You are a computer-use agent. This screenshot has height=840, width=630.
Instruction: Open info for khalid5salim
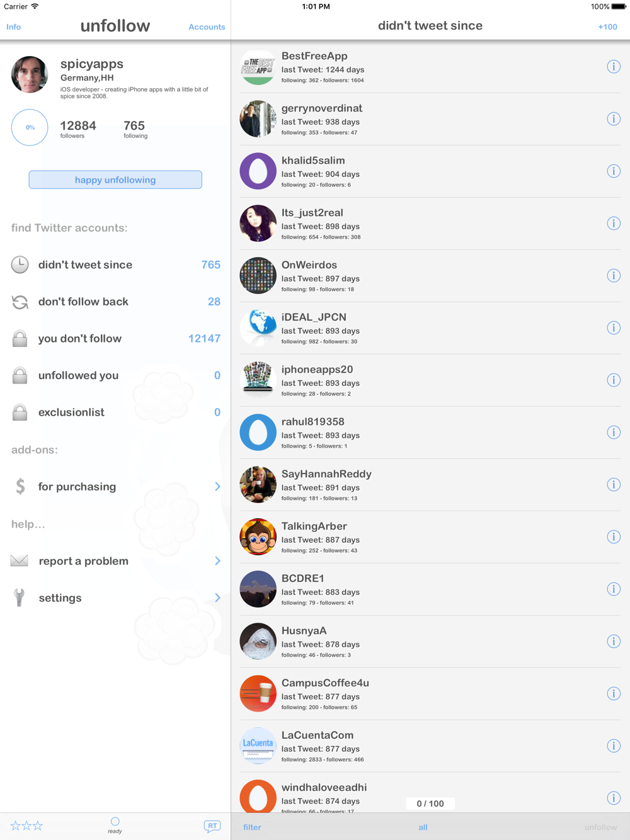pos(614,171)
